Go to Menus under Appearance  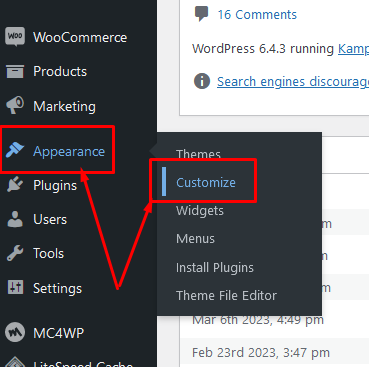(x=195, y=239)
